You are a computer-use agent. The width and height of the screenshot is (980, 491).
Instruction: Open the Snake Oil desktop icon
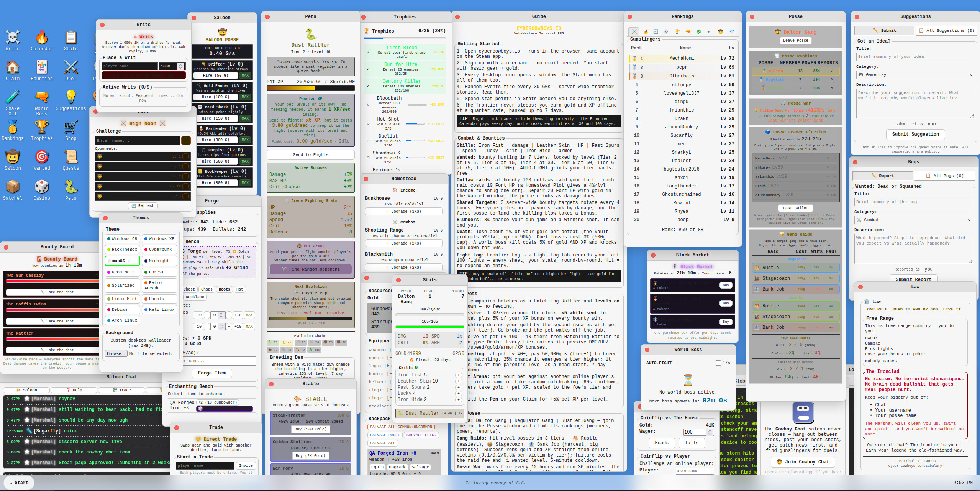[x=13, y=103]
